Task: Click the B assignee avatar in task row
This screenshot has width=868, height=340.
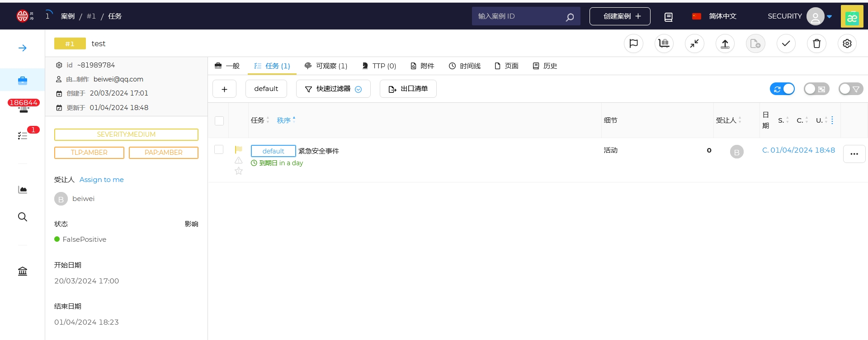Action: click(737, 152)
